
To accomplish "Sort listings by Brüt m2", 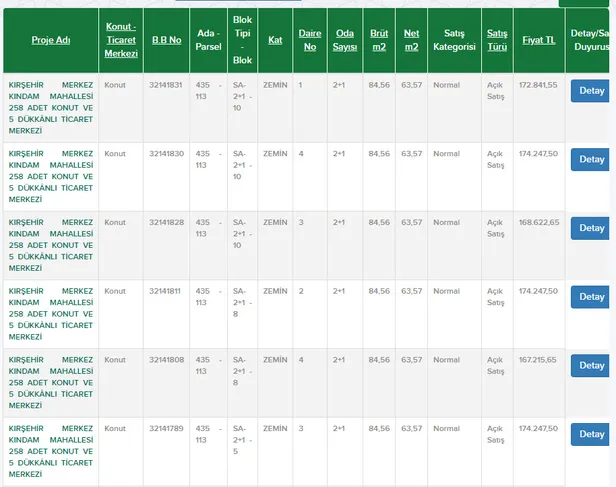I will pos(378,40).
